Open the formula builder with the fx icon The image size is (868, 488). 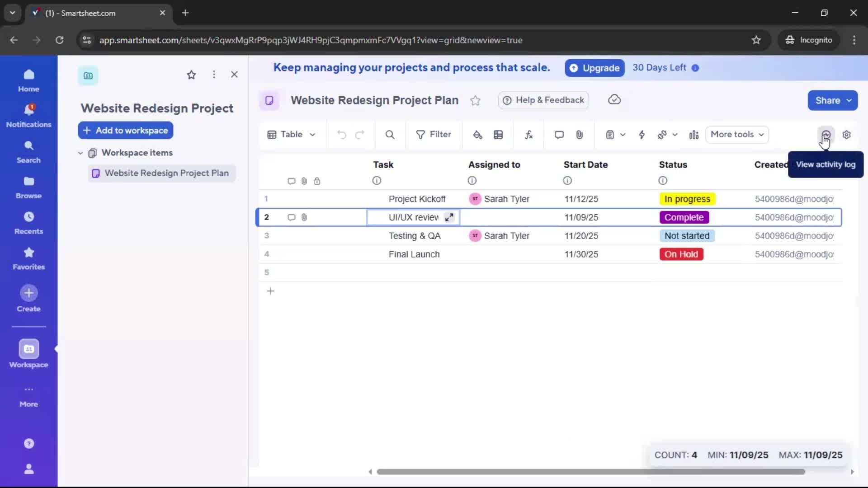[529, 134]
